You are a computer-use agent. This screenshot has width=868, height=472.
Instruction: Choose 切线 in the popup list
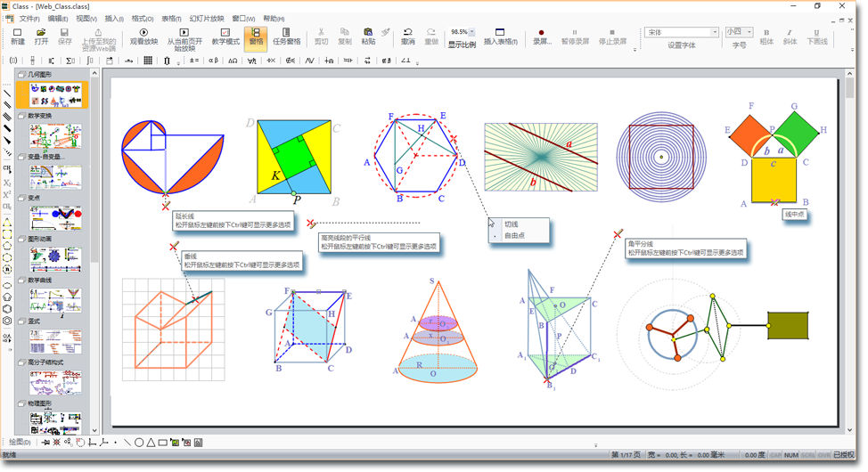(x=512, y=224)
